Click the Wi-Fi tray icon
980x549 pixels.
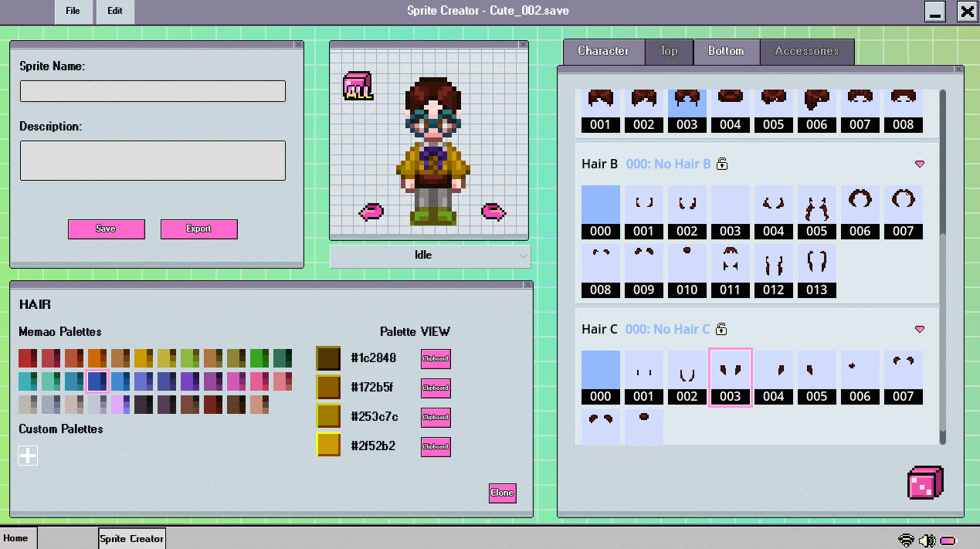click(x=907, y=540)
